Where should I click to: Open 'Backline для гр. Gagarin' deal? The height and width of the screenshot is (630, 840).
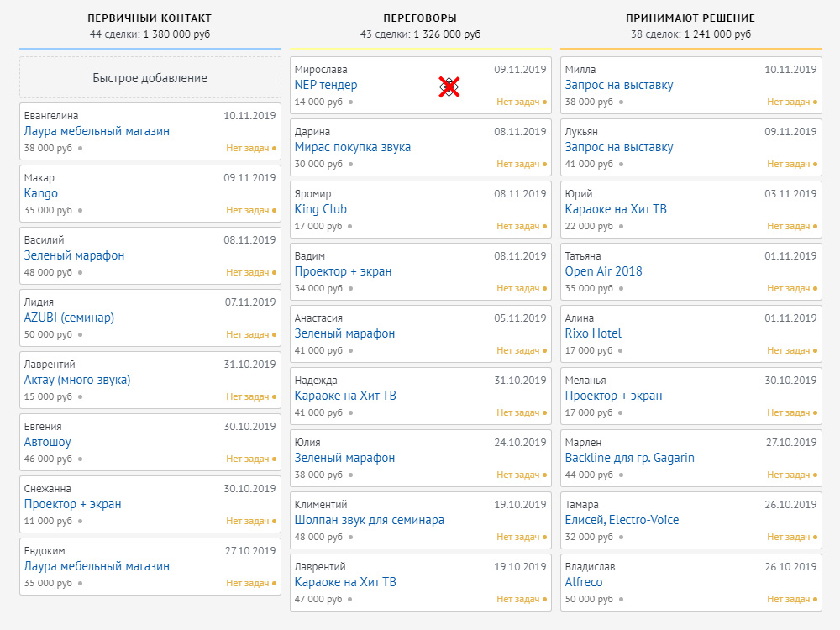(x=629, y=458)
